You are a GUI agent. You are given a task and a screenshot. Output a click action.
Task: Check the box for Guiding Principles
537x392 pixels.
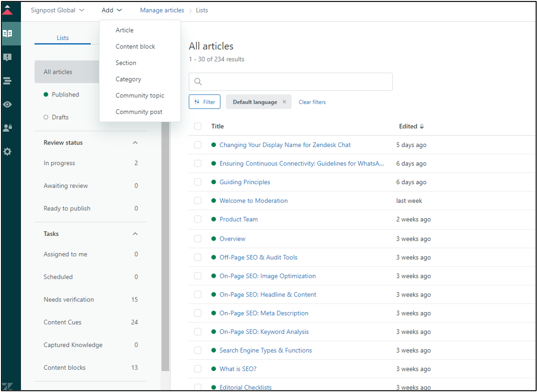click(198, 182)
